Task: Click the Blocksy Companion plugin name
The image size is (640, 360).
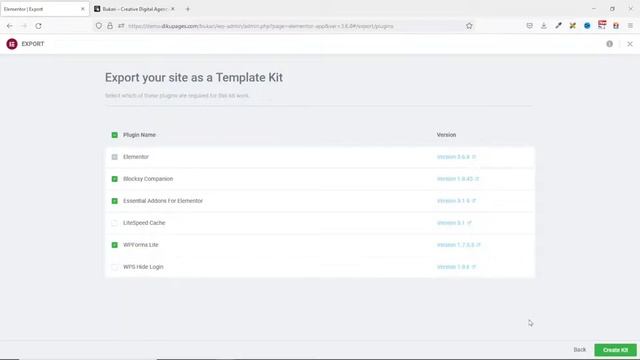Action: click(148, 179)
